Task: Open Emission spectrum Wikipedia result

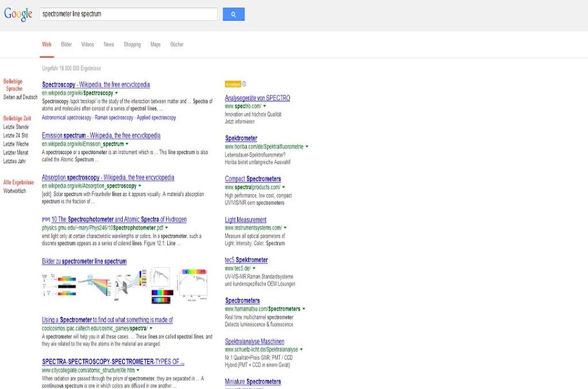Action: click(x=102, y=136)
